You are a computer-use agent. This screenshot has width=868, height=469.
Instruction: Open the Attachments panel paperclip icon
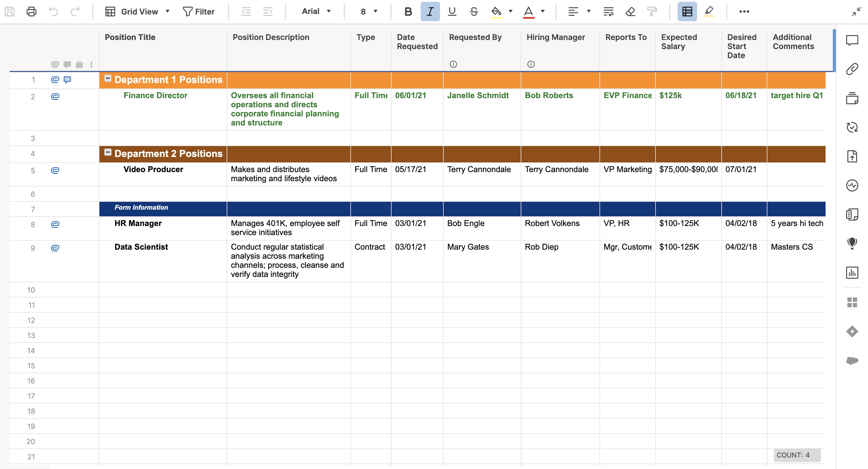[852, 69]
